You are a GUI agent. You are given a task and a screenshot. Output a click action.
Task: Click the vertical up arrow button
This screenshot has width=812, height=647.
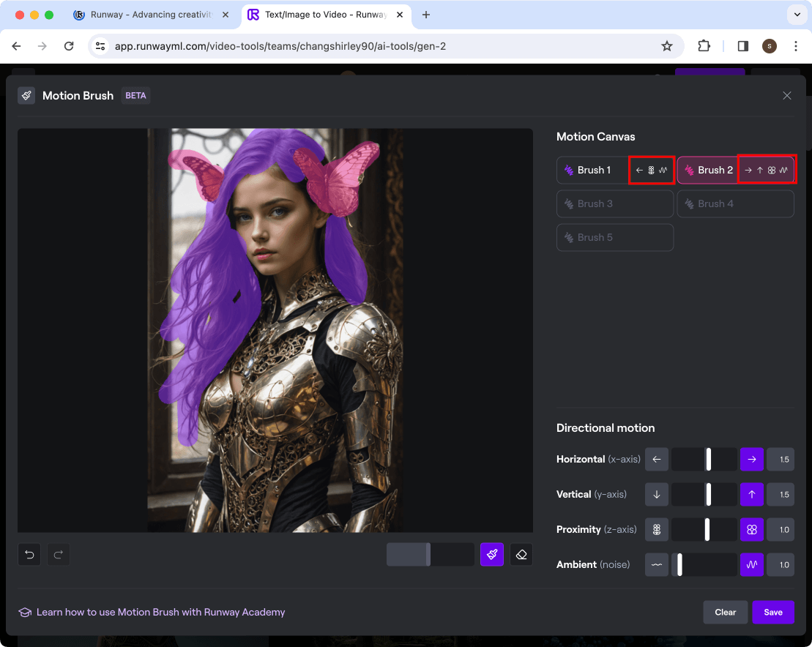(x=752, y=495)
